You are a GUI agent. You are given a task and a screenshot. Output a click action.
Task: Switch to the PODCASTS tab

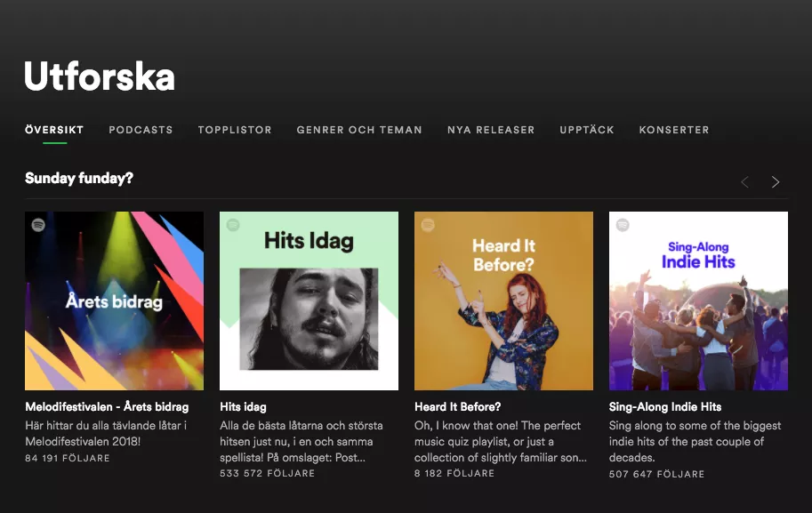(141, 130)
